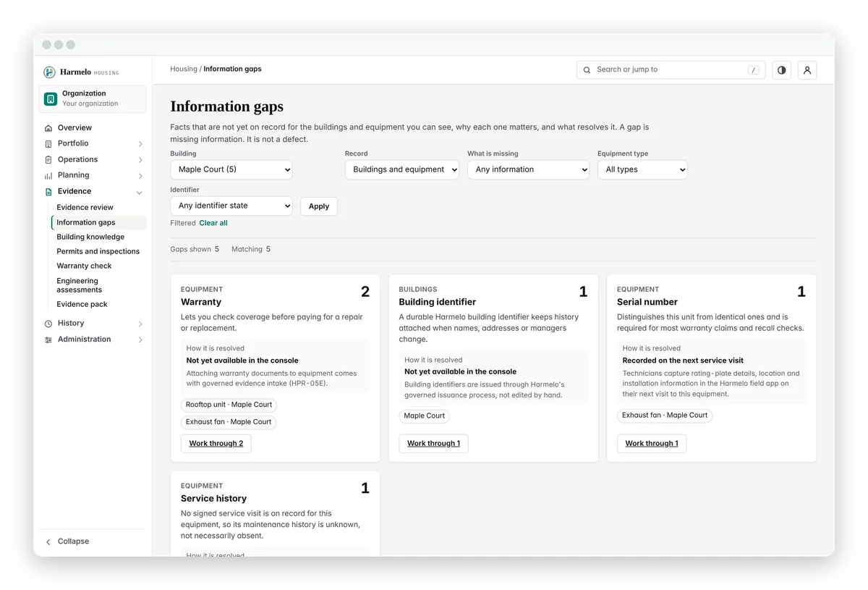Click the Clear all filters link
Image resolution: width=868 pixels, height=590 pixels.
(x=213, y=223)
